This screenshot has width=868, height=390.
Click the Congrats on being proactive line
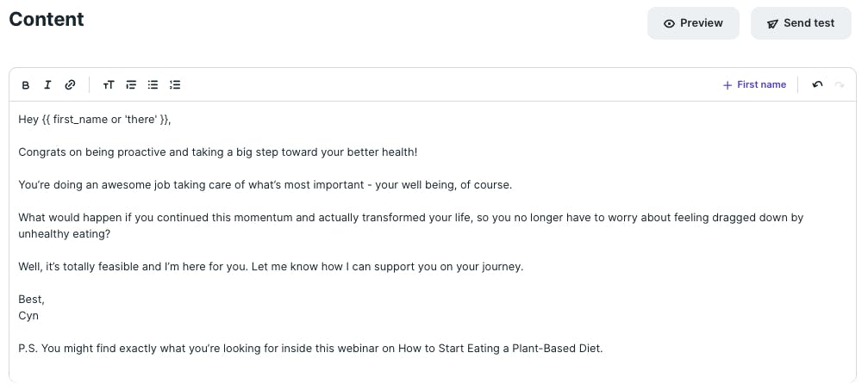tap(217, 152)
